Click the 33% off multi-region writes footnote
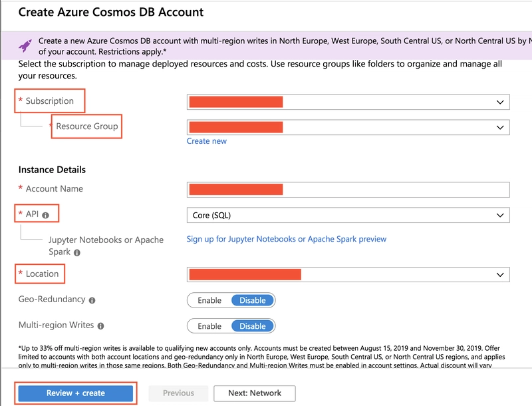This screenshot has width=532, height=406. [261, 357]
